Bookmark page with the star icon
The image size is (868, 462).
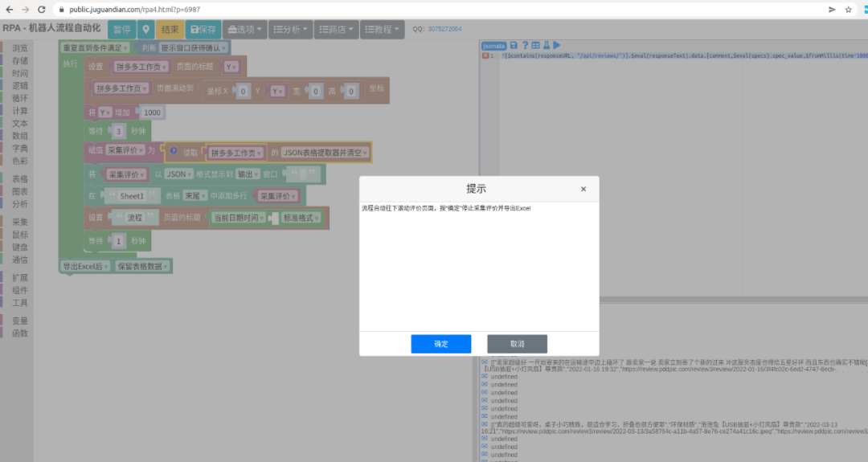(x=848, y=10)
